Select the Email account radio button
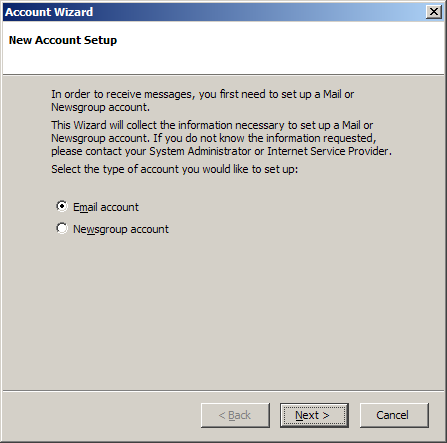447x443 pixels. 62,206
